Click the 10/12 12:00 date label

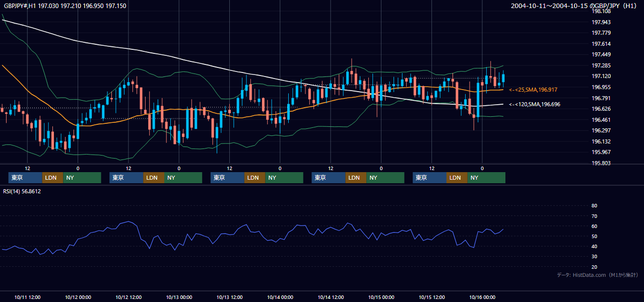(128, 297)
